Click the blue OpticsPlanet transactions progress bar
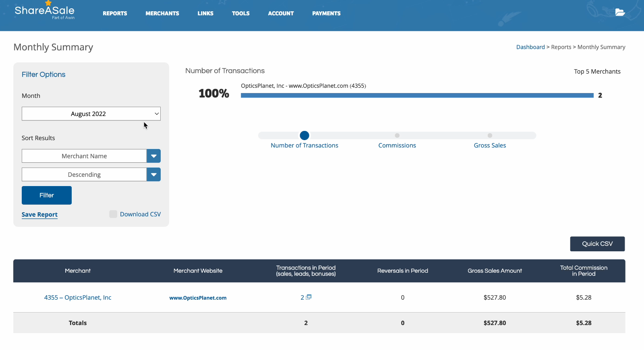Viewport: 644px width, 350px height. point(417,95)
